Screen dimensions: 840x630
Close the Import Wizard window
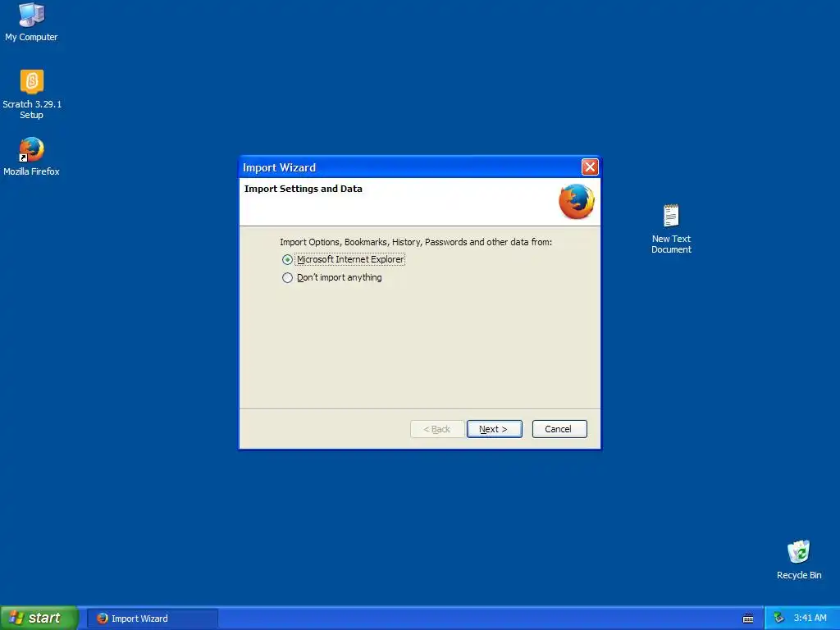(x=590, y=167)
